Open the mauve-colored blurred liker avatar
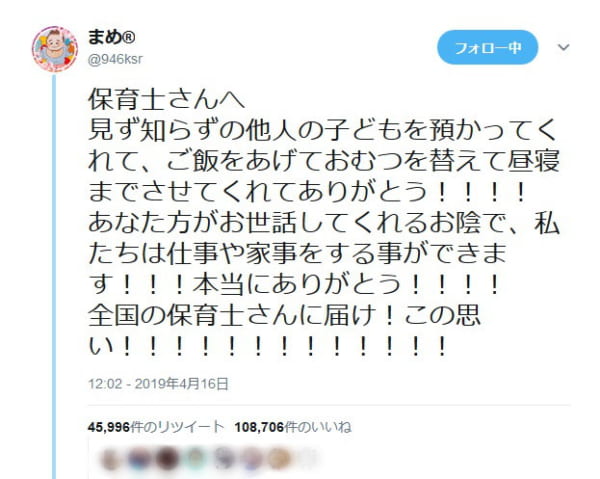This screenshot has width=600, height=479. coord(251,459)
